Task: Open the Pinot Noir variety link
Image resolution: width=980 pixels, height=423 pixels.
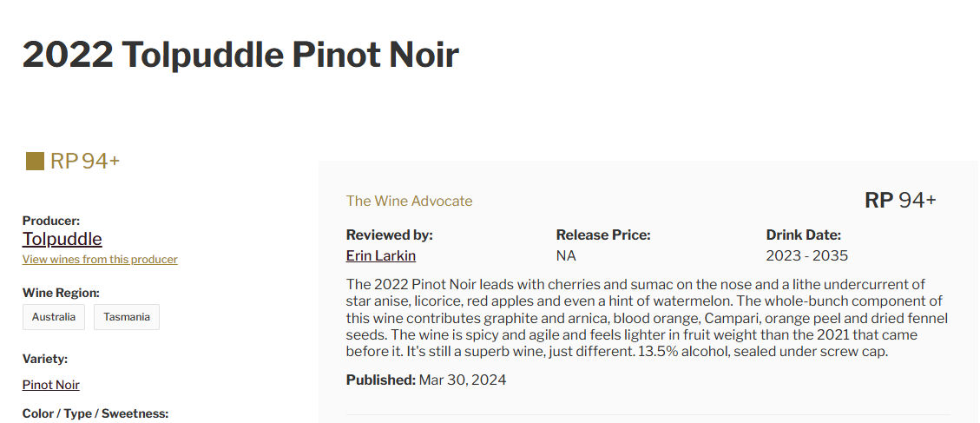Action: [51, 385]
